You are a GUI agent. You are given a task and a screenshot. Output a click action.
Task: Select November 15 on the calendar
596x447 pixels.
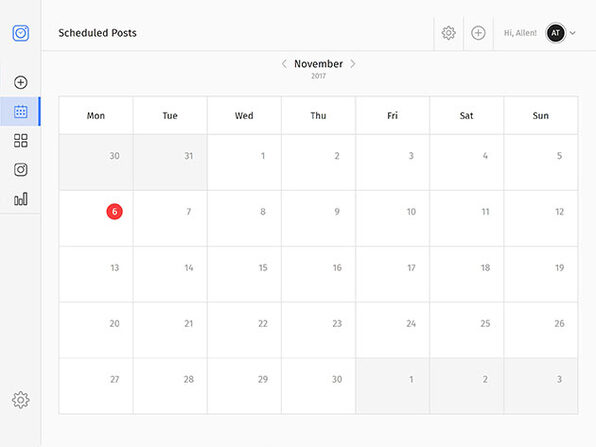tap(244, 274)
